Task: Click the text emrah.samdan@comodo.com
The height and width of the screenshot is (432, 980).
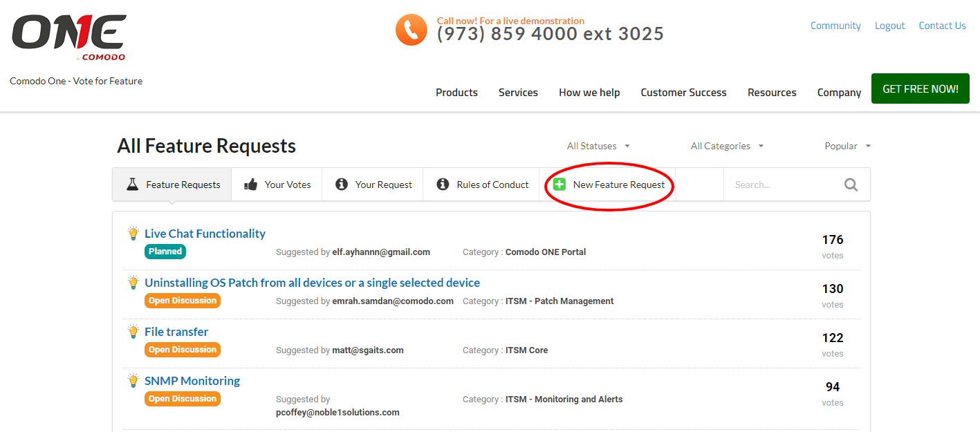Action: pyautogui.click(x=393, y=301)
